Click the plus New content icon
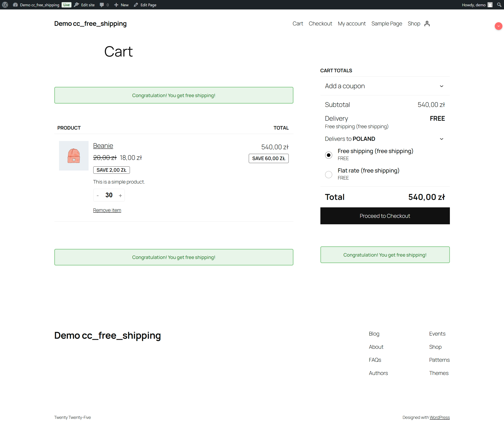The width and height of the screenshot is (504, 435). pos(116,5)
